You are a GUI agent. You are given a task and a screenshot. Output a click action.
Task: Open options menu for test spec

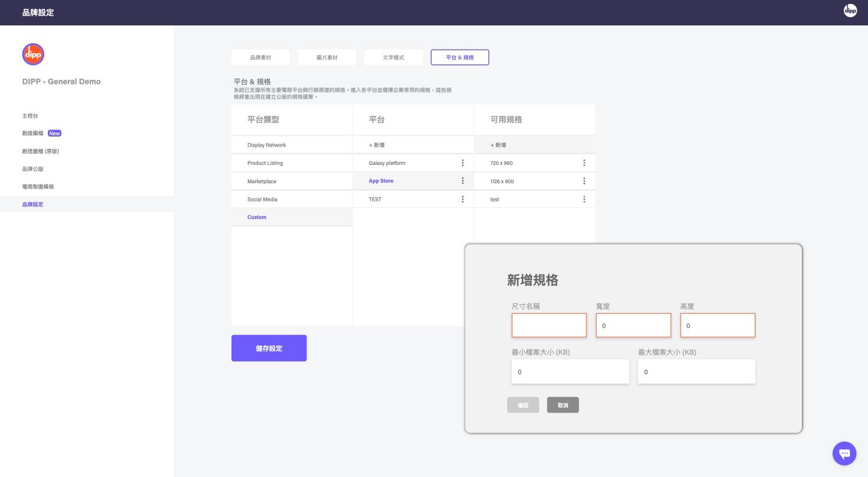[x=584, y=199]
